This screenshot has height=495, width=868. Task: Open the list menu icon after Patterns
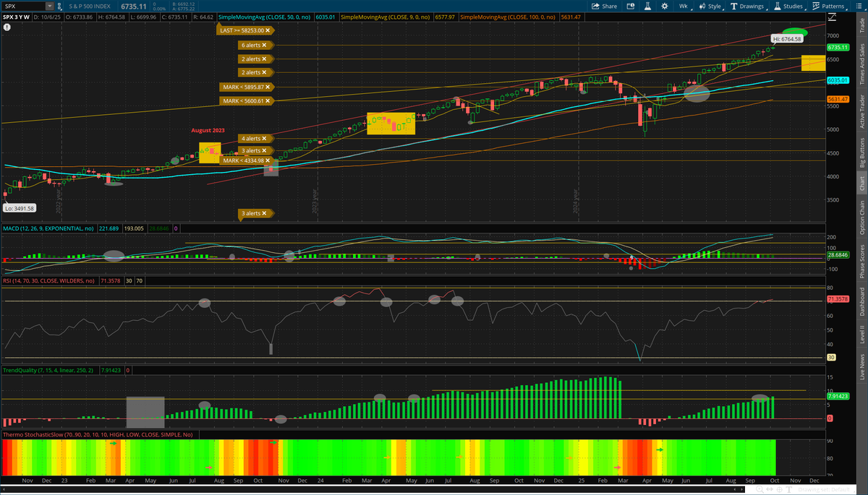pyautogui.click(x=859, y=6)
